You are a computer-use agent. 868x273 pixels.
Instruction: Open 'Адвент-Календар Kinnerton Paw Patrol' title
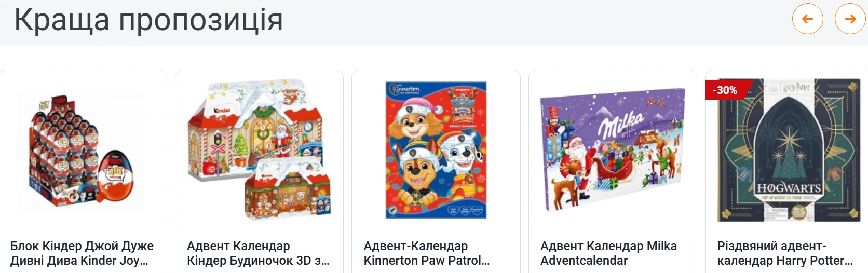coord(427,253)
